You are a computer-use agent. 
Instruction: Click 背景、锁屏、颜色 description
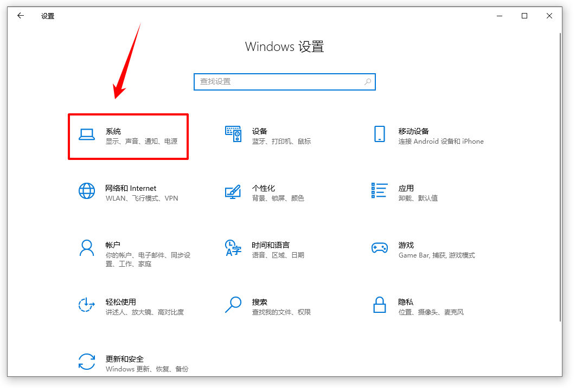[x=278, y=198]
